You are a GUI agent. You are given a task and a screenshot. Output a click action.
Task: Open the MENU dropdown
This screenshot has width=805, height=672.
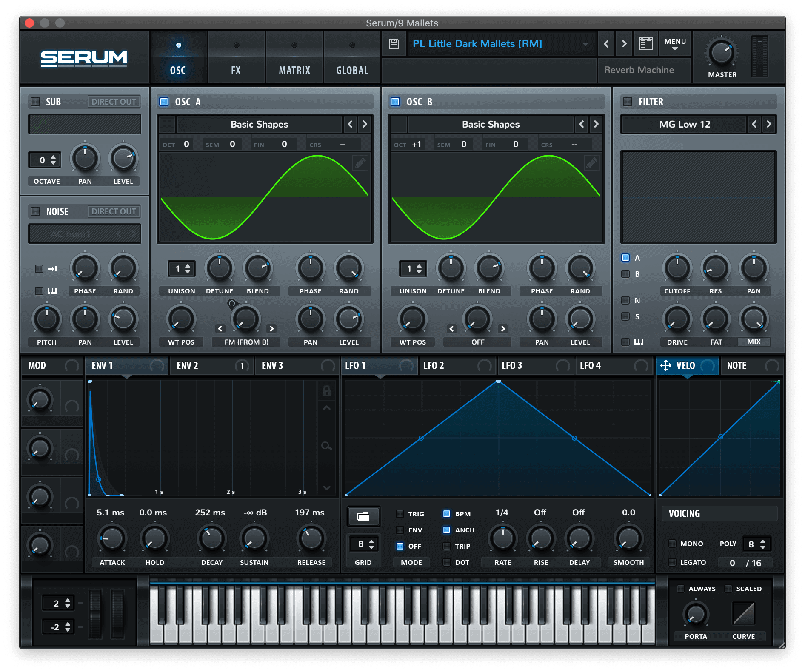point(675,44)
